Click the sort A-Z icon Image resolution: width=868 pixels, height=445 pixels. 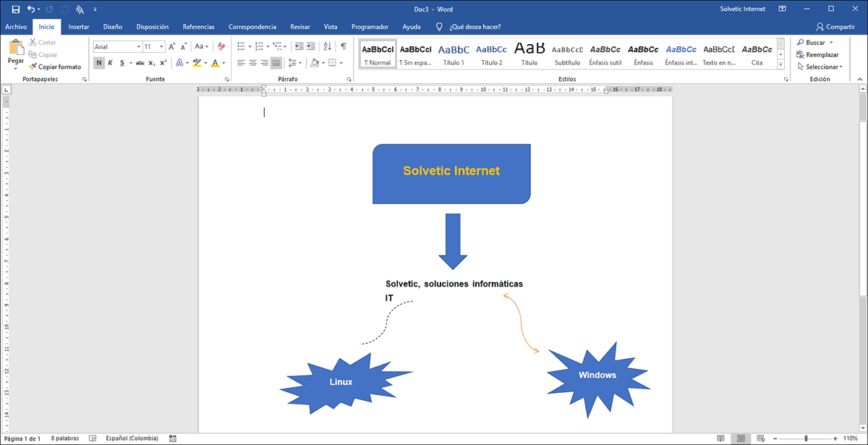click(x=327, y=46)
